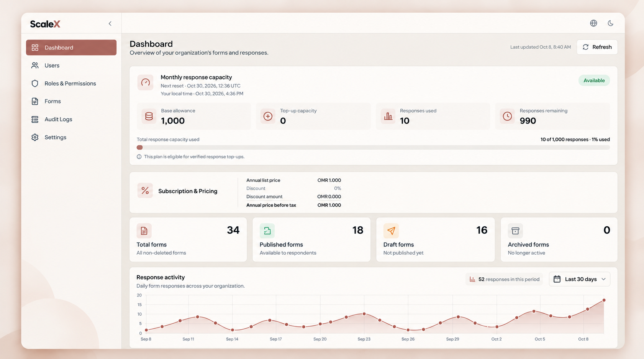Open the Last 30 days dropdown
Screen dimensions: 644x359
[x=580, y=279]
